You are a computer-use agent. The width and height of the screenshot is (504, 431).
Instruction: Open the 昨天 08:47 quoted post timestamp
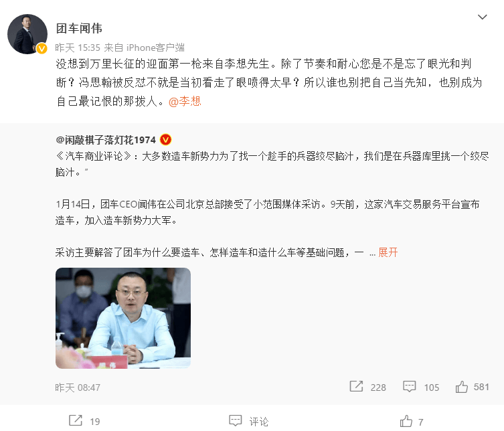point(78,387)
